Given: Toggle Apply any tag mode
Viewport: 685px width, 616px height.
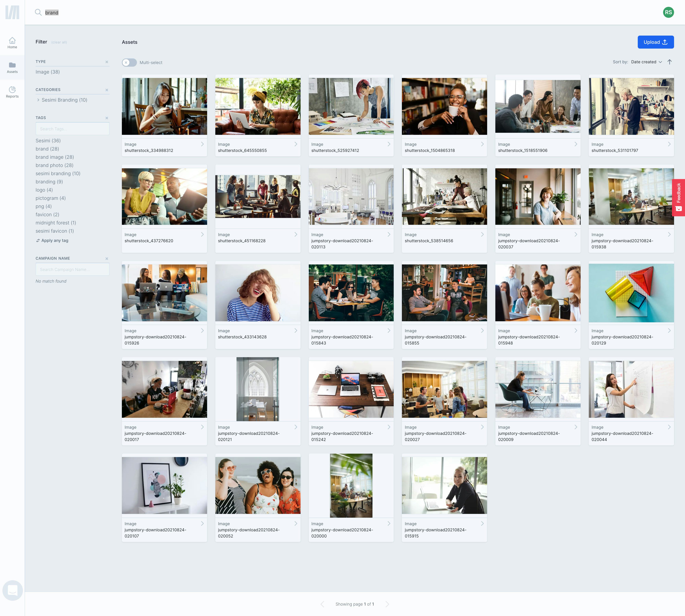Looking at the screenshot, I should click(52, 241).
